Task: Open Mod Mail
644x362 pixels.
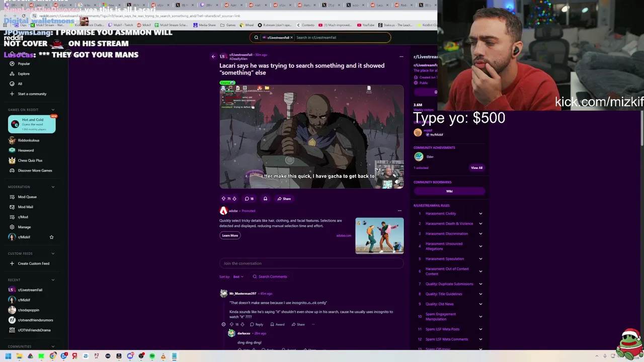Action: (25, 207)
